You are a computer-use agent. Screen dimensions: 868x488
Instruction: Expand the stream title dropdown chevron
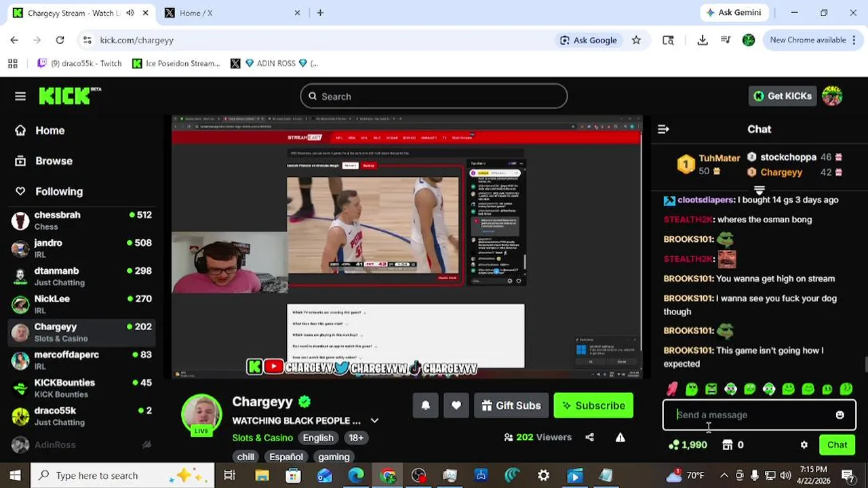point(374,421)
